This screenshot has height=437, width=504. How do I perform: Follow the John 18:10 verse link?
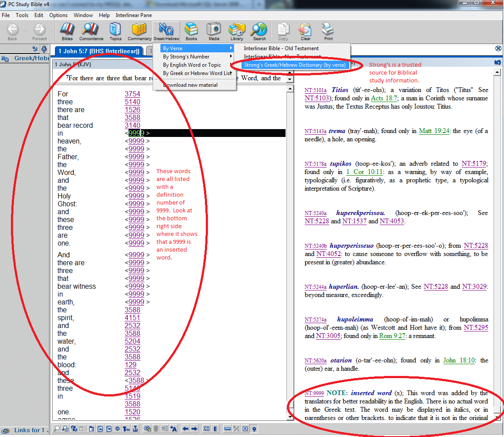(x=459, y=360)
